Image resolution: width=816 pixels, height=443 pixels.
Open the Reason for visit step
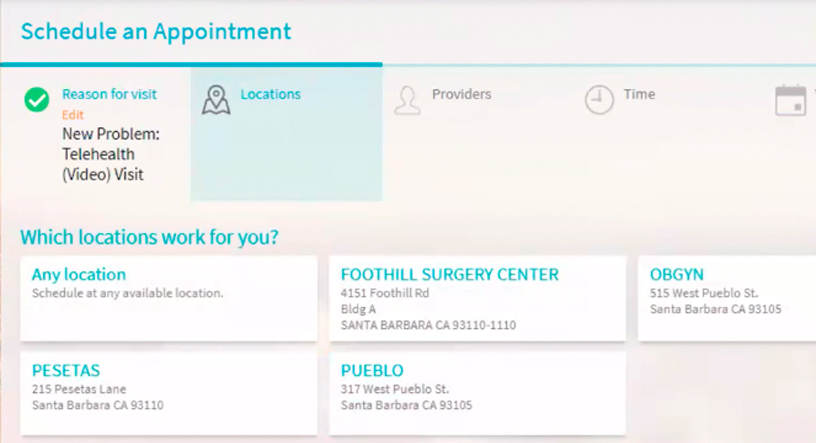(109, 94)
